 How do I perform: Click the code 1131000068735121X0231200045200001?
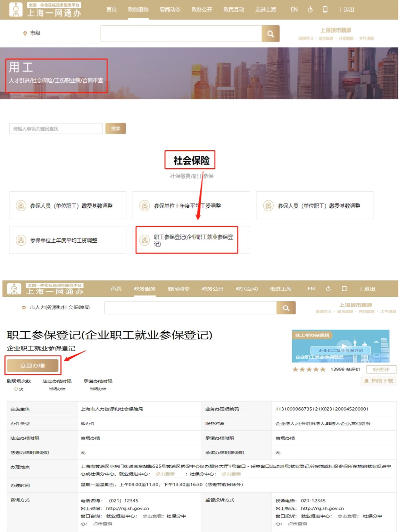322,409
